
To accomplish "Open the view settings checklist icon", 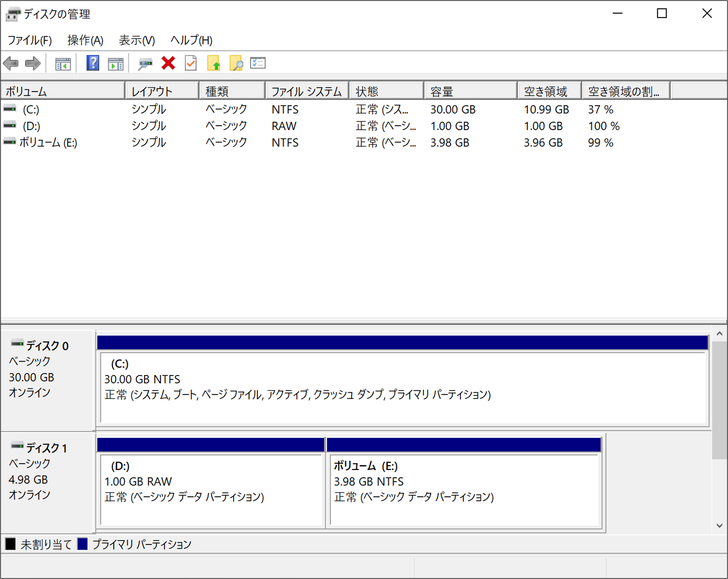I will click(x=258, y=63).
